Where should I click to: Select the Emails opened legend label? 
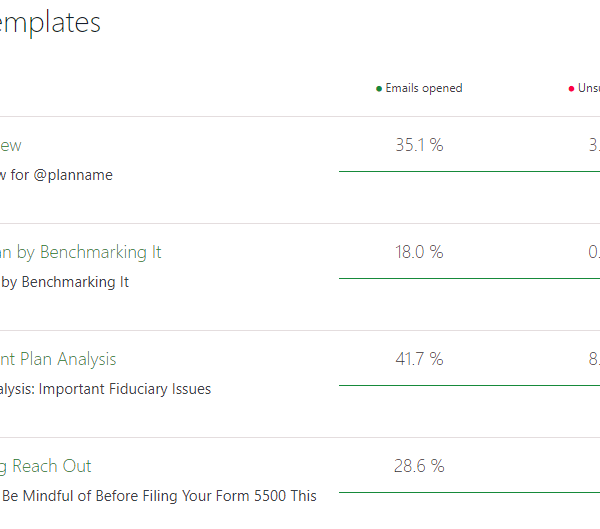(x=424, y=88)
